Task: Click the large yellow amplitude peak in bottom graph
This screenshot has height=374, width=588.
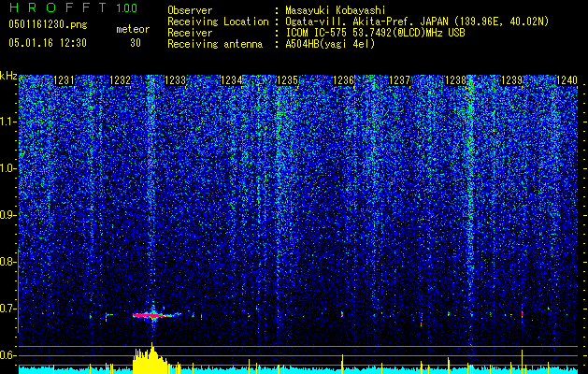Action: (x=150, y=359)
